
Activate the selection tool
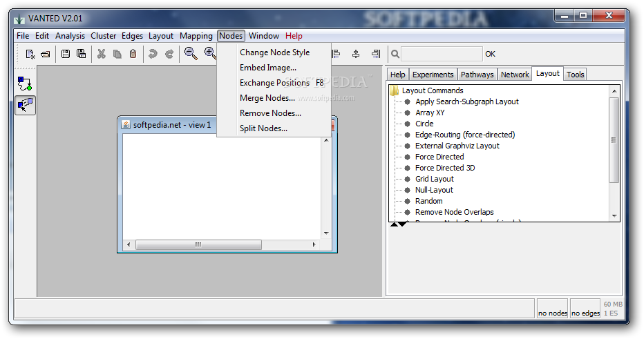[x=25, y=105]
